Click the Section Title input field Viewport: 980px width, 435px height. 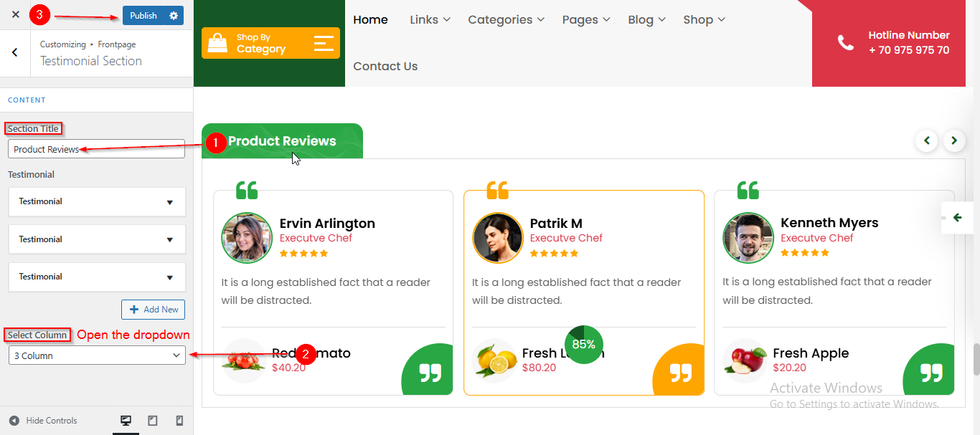[x=97, y=149]
